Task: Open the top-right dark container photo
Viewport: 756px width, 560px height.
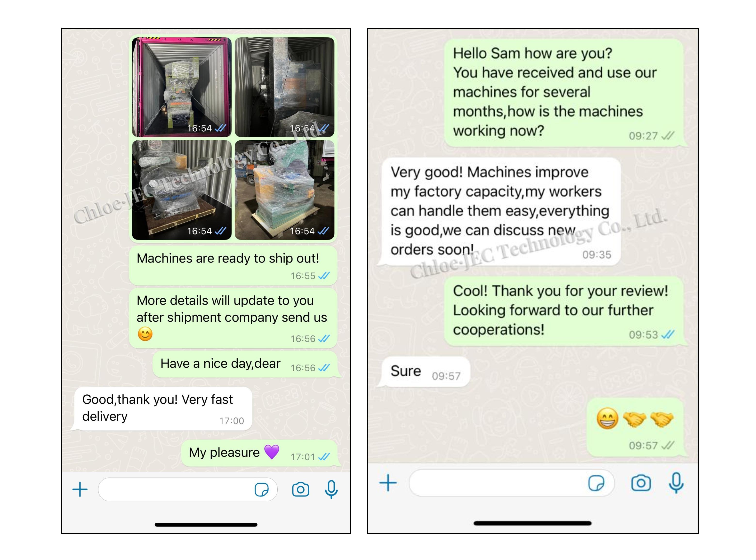Action: click(x=284, y=87)
